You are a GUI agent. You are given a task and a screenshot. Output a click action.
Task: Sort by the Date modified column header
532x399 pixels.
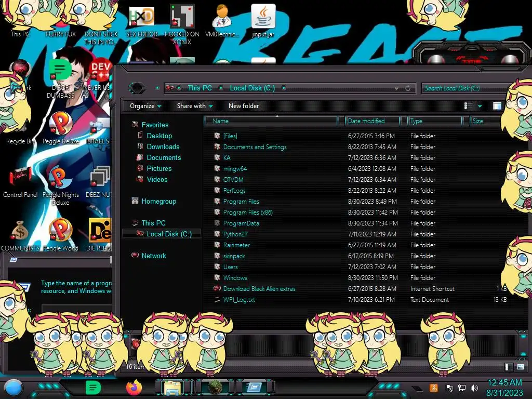coord(372,121)
